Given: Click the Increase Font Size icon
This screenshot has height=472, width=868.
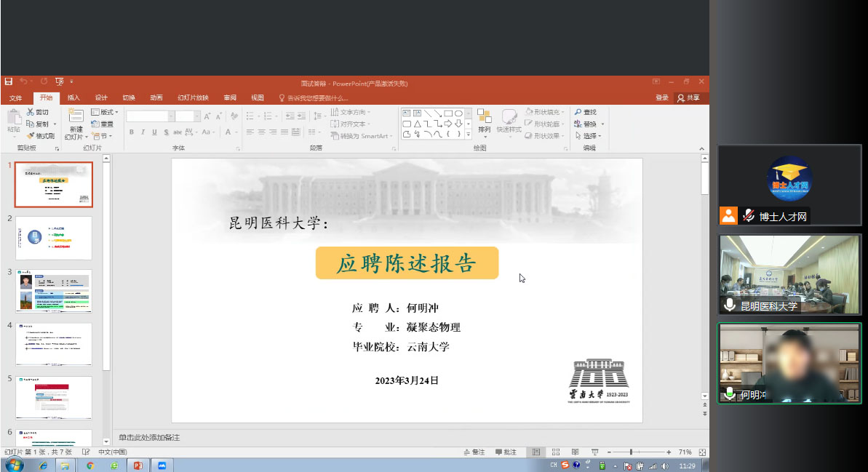Looking at the screenshot, I should point(207,116).
